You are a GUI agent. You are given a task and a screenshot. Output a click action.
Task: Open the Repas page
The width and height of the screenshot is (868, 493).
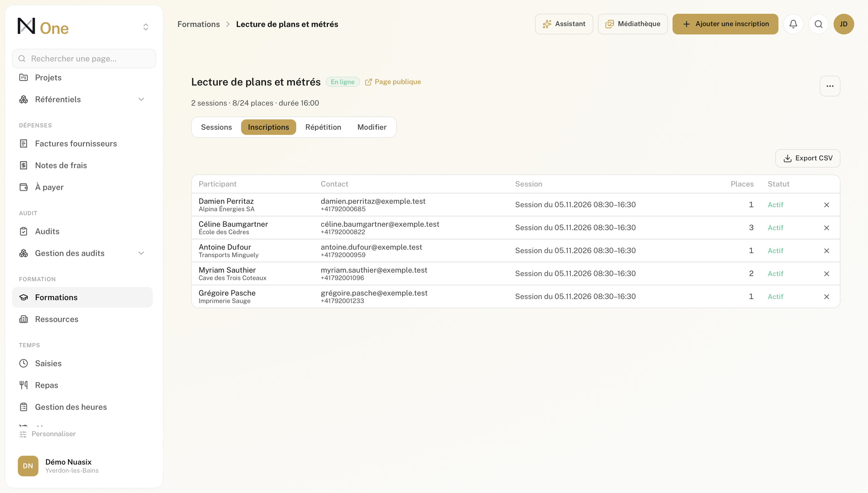[82, 385]
